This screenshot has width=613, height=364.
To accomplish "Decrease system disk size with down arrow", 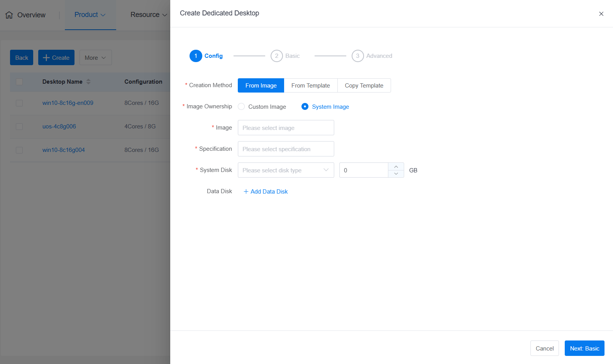I will tap(396, 174).
